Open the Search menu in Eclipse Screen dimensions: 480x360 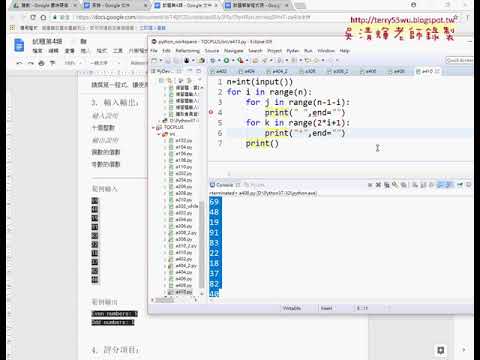(x=255, y=51)
